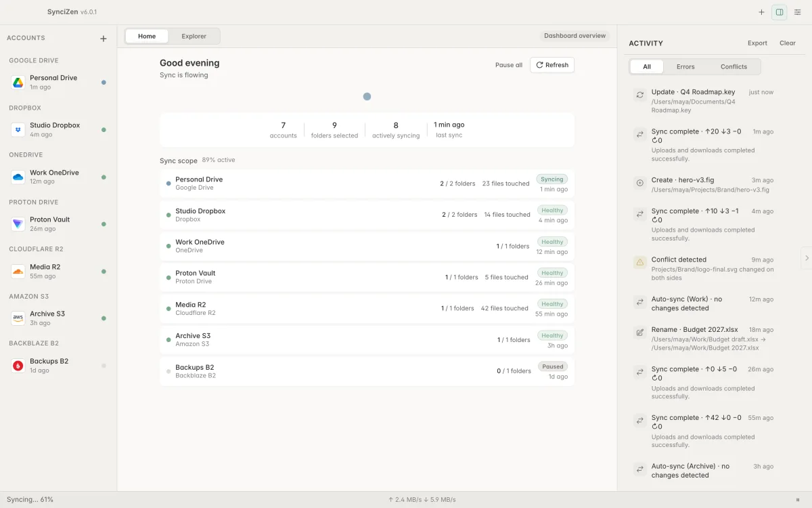This screenshot has height=508, width=812.
Task: Click the Healthy badge on Proton Vault row
Action: tap(552, 273)
